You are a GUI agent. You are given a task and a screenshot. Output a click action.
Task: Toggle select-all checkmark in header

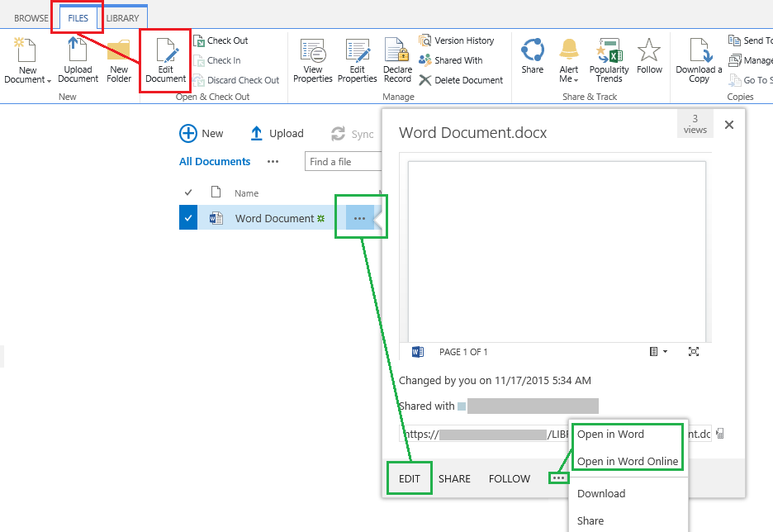click(x=187, y=192)
